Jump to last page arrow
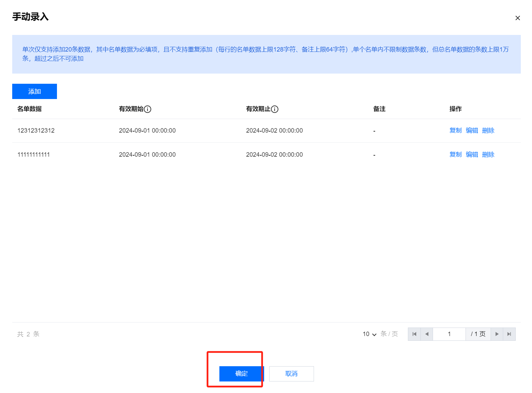Viewport: 532px width, 393px height. [509, 334]
